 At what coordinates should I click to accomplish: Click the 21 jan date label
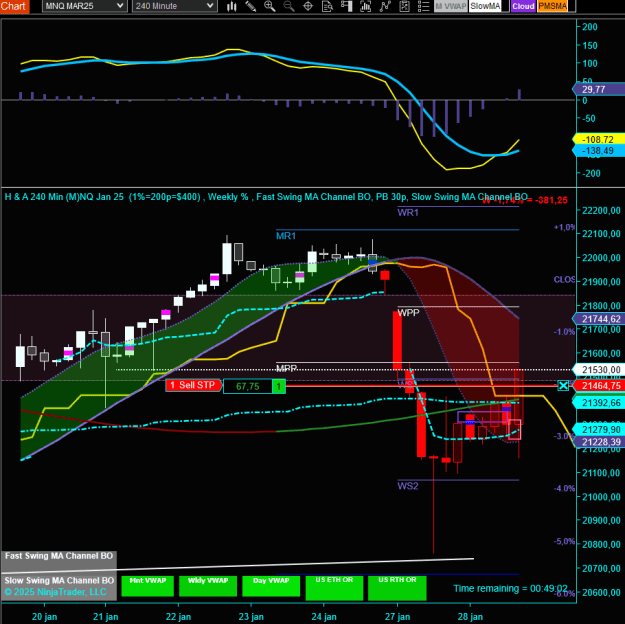[106, 617]
